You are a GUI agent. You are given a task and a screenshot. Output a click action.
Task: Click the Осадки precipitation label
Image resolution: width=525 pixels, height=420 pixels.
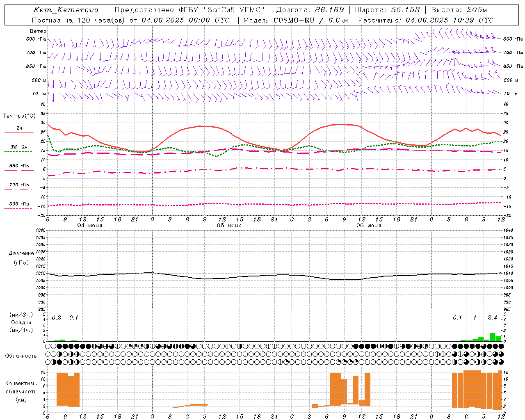click(21, 322)
